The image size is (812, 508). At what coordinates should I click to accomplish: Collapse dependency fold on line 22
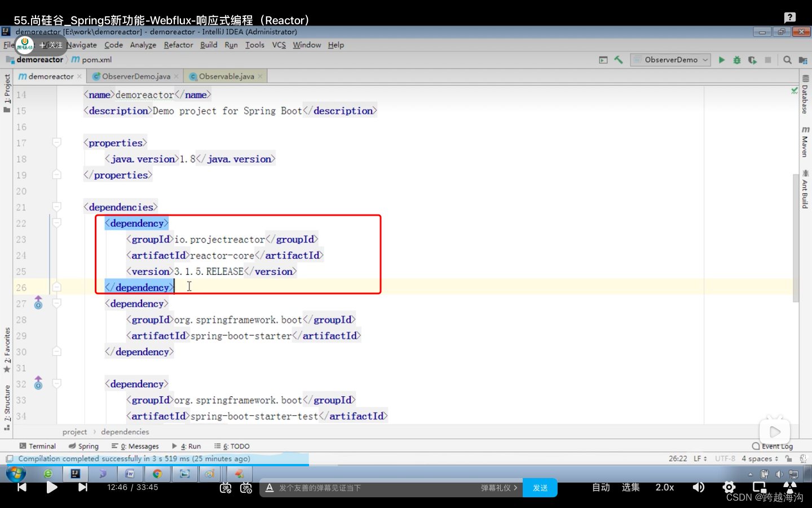57,223
